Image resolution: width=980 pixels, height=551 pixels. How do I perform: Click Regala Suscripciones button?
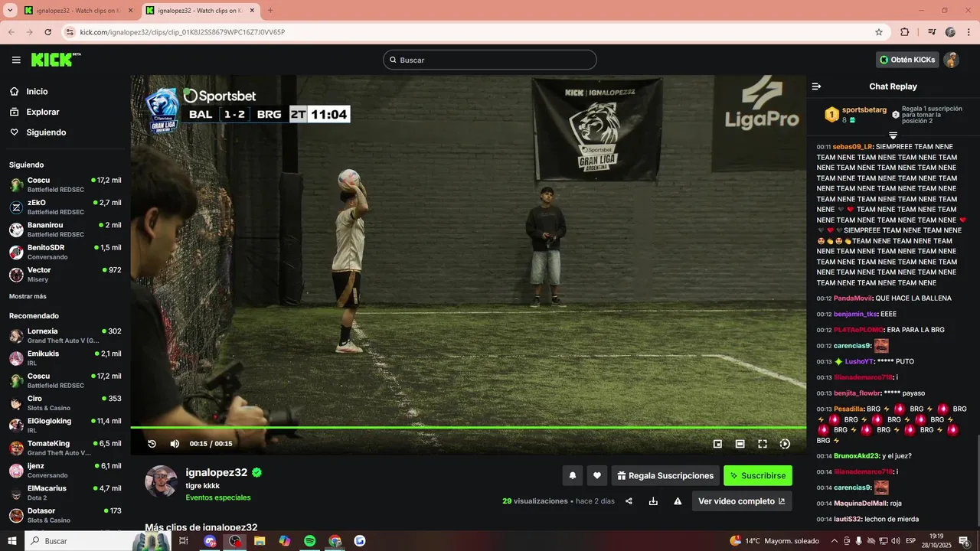[x=665, y=476]
